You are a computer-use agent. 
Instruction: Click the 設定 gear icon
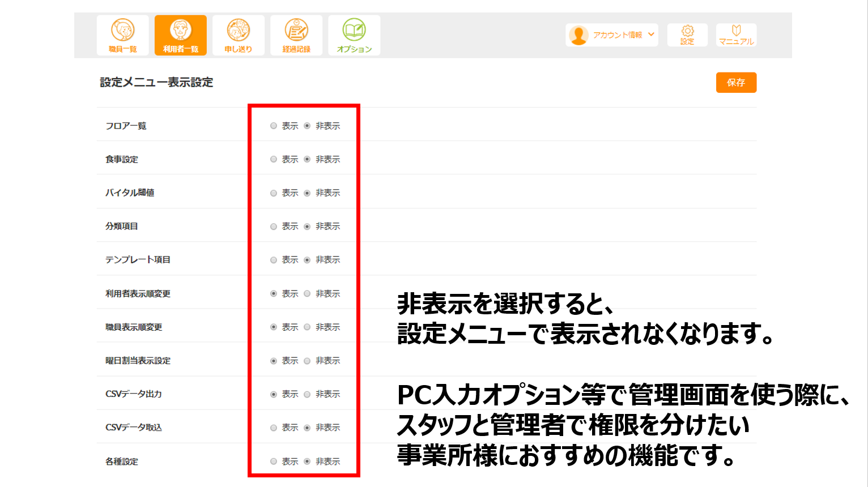[687, 31]
